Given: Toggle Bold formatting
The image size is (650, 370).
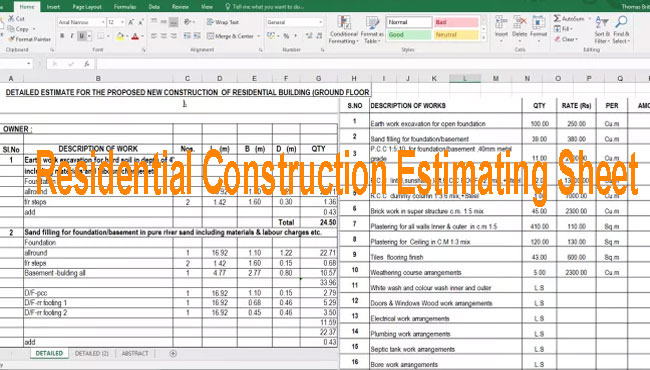Looking at the screenshot, I should coord(62,36).
